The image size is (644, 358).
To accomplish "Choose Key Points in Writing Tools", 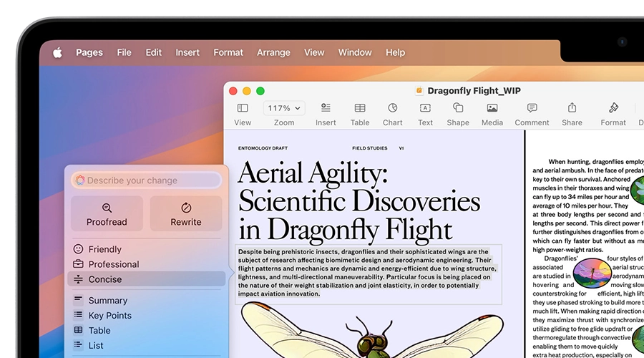I will pos(146,315).
